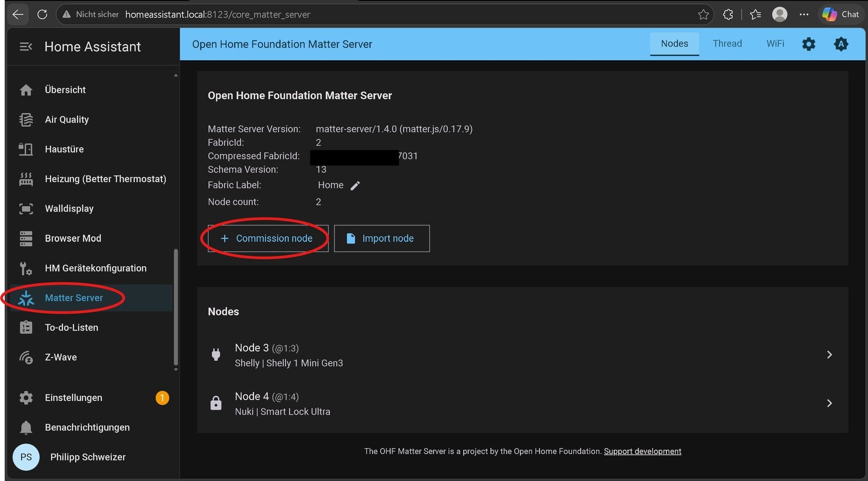Open Z-Wave in the sidebar
This screenshot has height=481, width=868.
[91, 357]
